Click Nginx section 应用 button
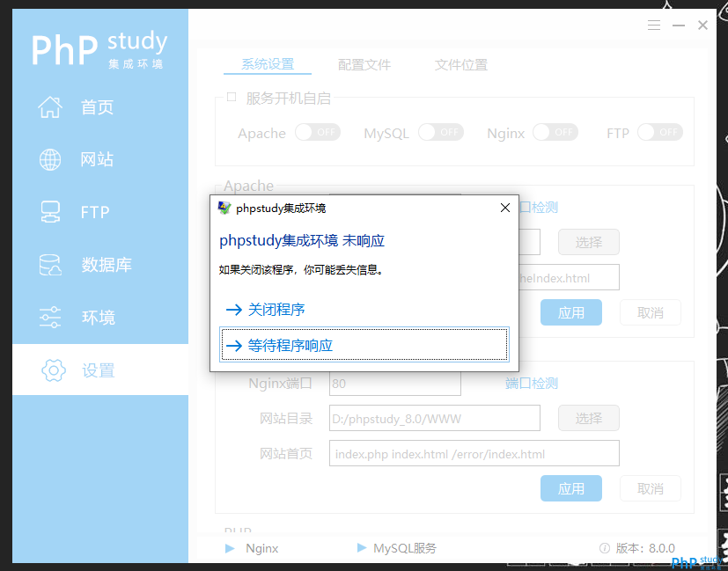The height and width of the screenshot is (571, 728). tap(570, 488)
